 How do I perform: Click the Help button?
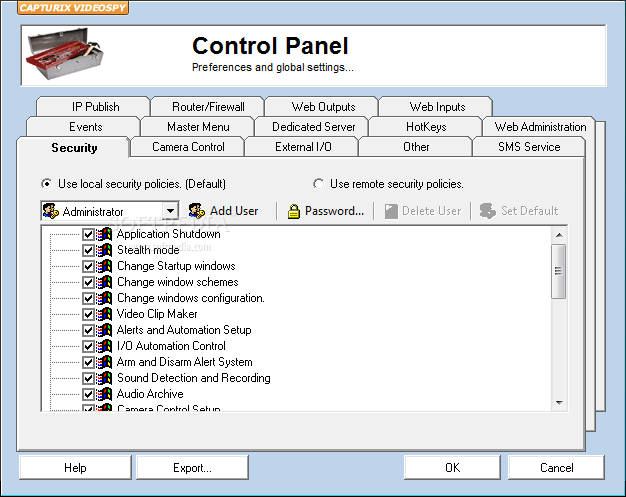click(x=75, y=467)
